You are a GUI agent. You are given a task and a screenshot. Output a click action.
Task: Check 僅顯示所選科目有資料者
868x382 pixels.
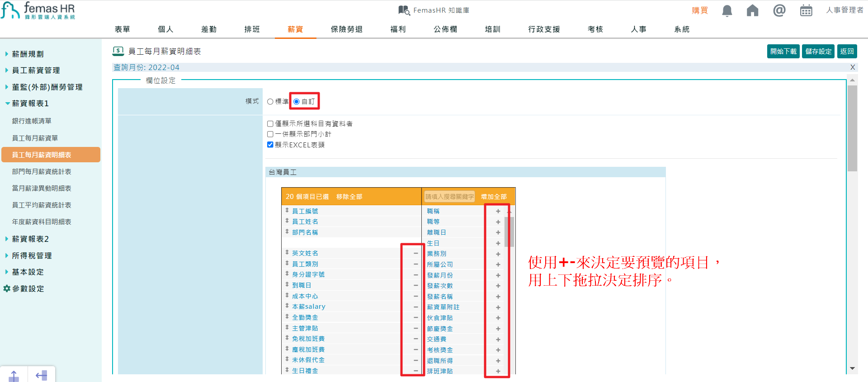point(270,124)
